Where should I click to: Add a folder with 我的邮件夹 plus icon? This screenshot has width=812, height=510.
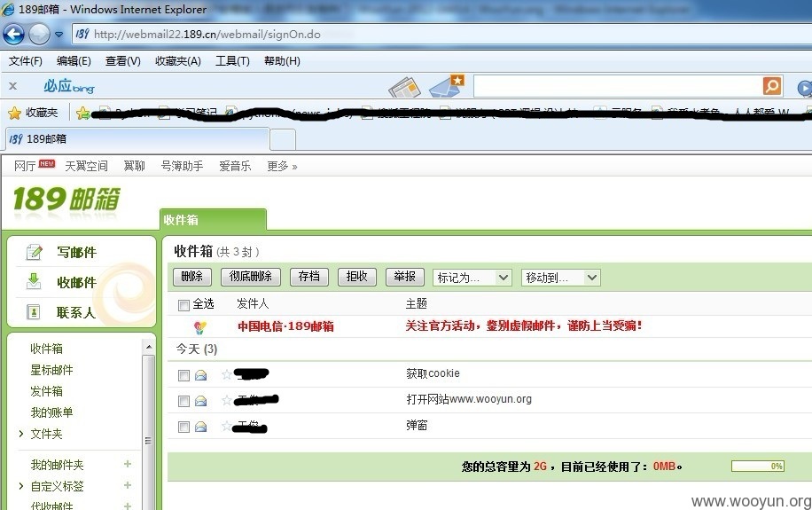128,464
